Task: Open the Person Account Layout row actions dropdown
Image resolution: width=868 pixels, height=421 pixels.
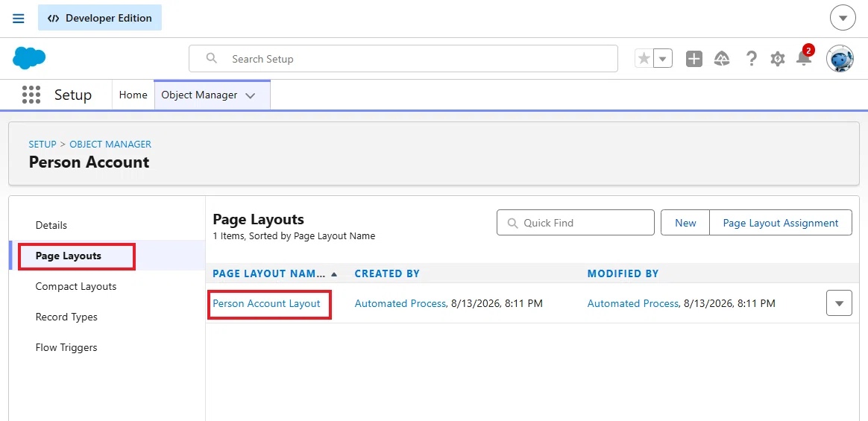Action: tap(839, 303)
